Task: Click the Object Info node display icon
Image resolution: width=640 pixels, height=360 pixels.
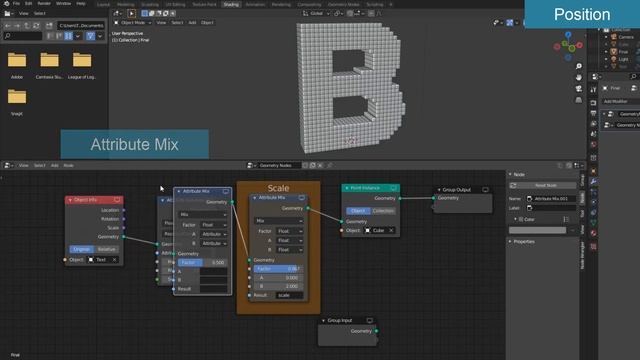Action: (117, 200)
